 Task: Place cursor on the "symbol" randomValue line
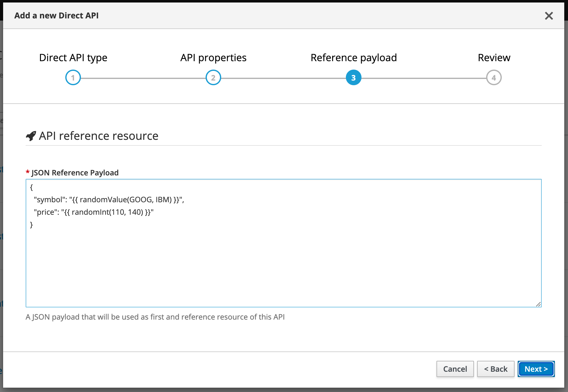pos(109,200)
